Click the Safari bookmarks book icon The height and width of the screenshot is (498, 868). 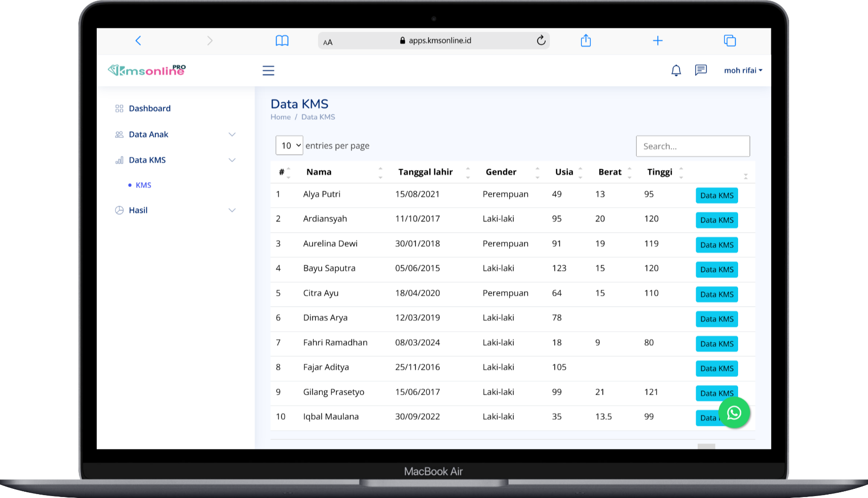click(x=282, y=41)
